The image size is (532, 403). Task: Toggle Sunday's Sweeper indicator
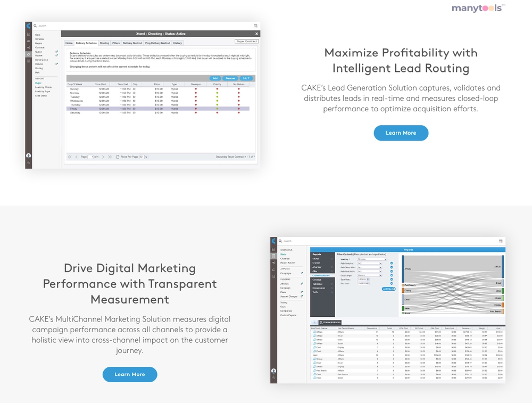(196, 89)
